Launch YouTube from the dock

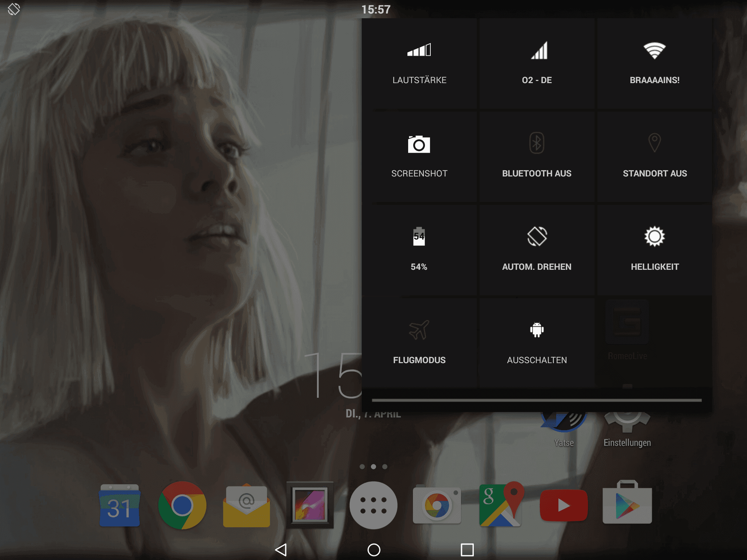pyautogui.click(x=564, y=505)
